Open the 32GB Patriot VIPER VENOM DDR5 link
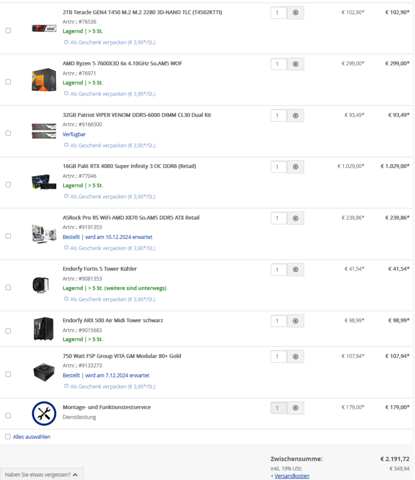415x480 pixels. (137, 115)
